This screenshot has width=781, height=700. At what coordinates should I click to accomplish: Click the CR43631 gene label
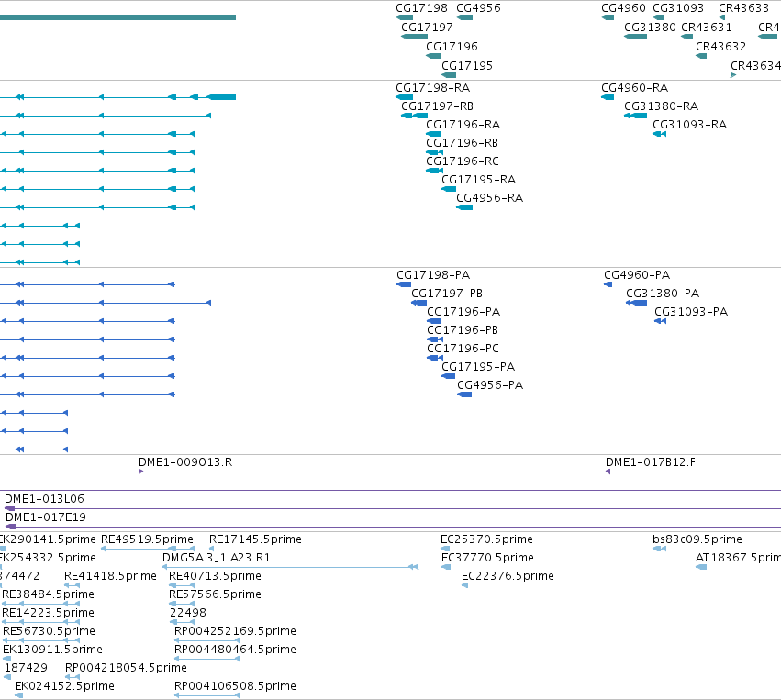[x=707, y=28]
